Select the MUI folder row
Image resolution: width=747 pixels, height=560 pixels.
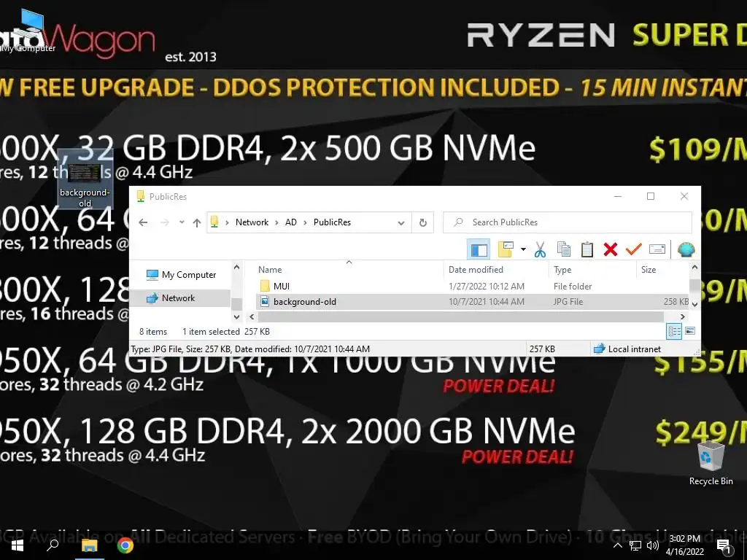pyautogui.click(x=472, y=286)
